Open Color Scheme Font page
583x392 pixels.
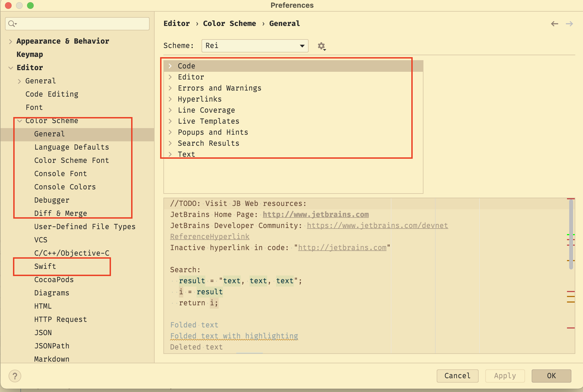(x=72, y=160)
